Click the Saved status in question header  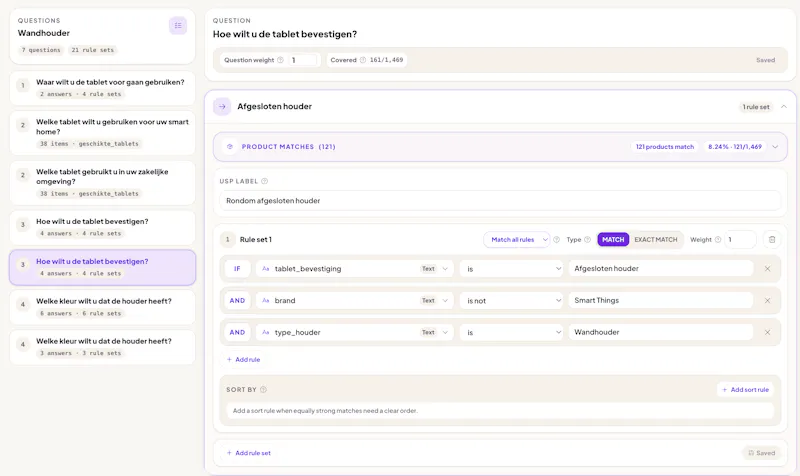765,60
